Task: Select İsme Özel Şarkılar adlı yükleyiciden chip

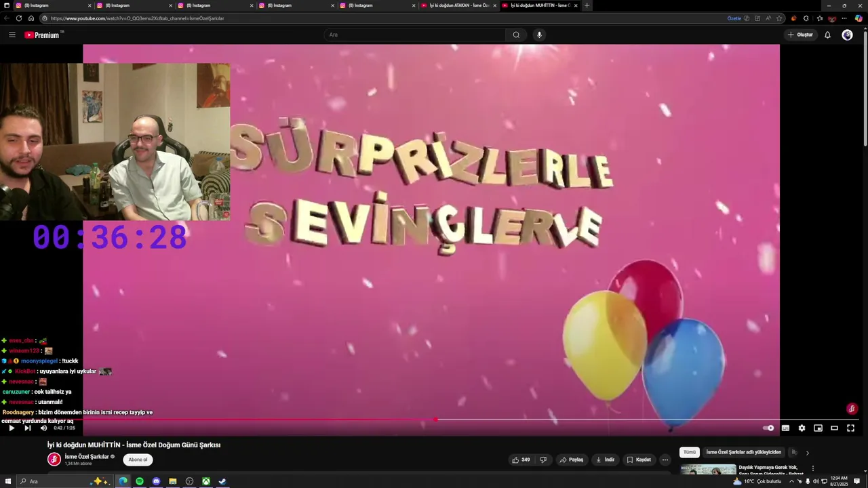Action: [x=744, y=452]
